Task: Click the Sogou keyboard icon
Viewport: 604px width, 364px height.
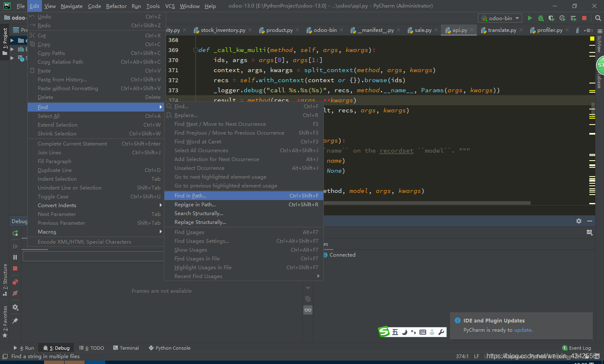Action: coord(423,332)
